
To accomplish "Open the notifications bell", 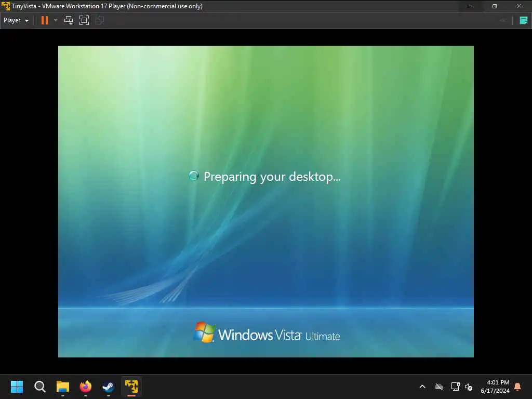I will point(518,387).
